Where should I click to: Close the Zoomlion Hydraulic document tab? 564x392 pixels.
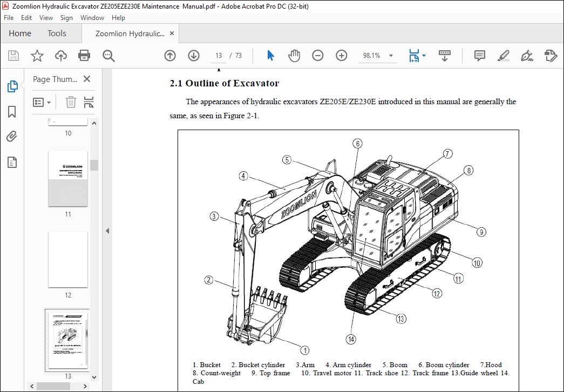tap(172, 33)
